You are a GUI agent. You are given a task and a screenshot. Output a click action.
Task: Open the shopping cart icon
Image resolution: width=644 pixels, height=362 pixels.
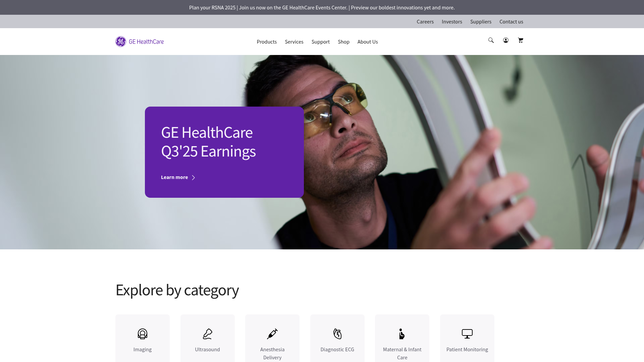[x=520, y=40]
